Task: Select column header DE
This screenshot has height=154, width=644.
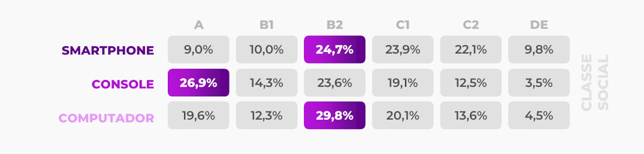Action: [x=539, y=25]
